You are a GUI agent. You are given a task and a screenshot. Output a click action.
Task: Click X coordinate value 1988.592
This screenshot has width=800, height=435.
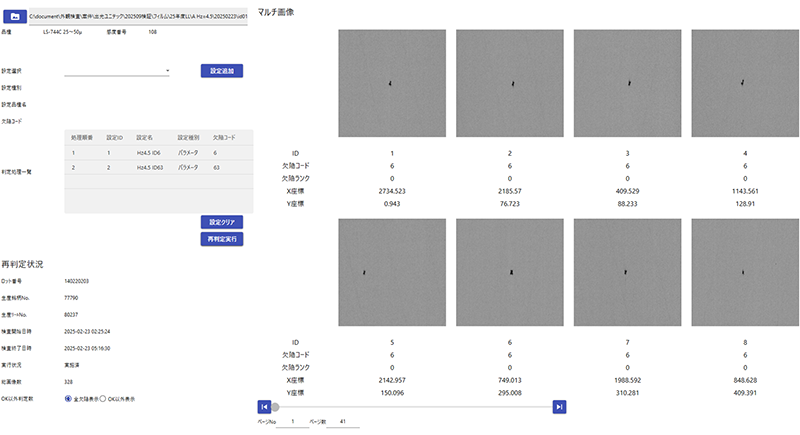[628, 380]
